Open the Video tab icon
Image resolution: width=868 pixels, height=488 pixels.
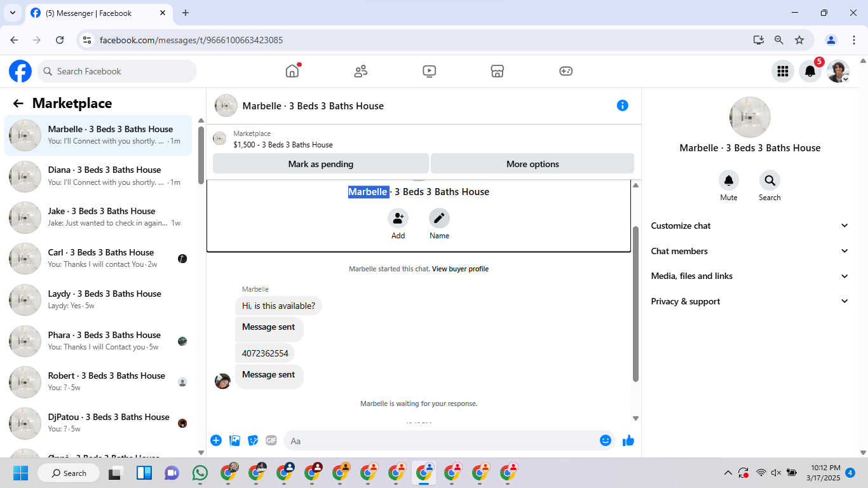(x=430, y=71)
